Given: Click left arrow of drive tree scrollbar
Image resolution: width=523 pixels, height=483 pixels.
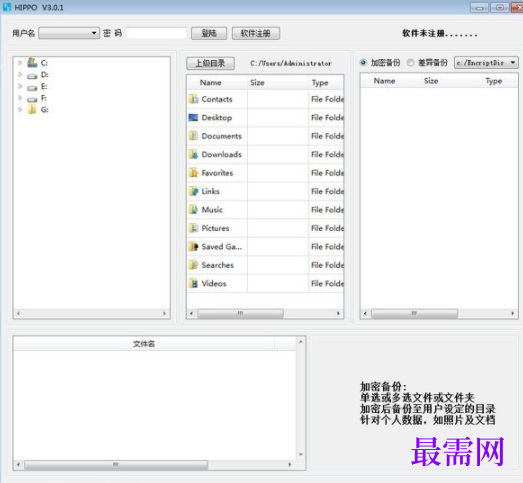Looking at the screenshot, I should 18,313.
